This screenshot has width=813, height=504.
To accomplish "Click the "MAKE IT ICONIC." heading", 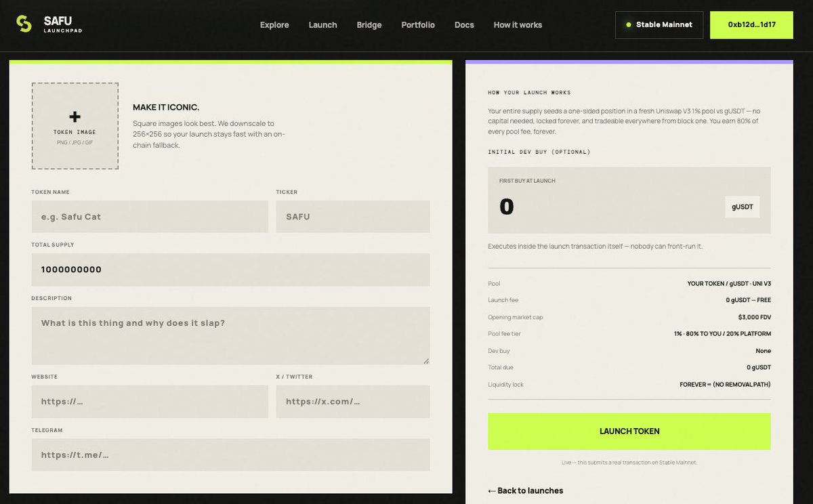I will [x=166, y=108].
